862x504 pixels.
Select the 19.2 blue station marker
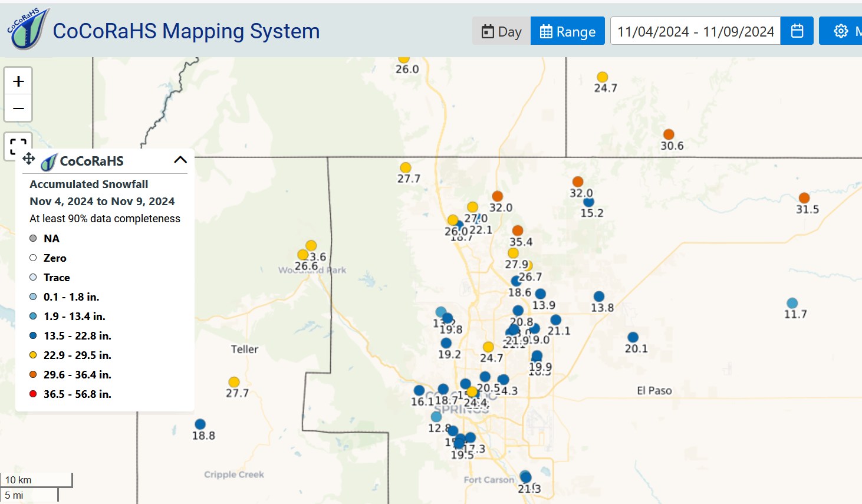point(446,343)
